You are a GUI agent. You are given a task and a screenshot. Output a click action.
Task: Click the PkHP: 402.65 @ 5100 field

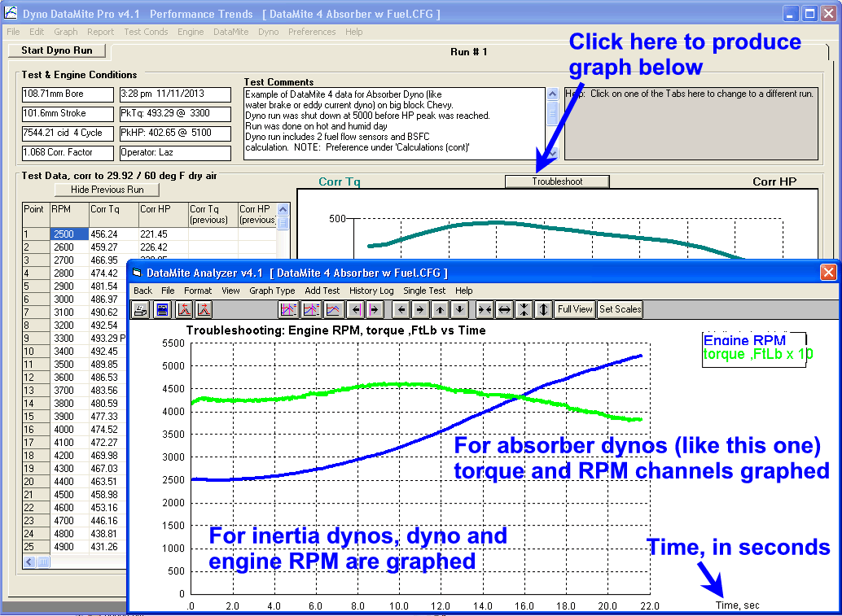175,133
